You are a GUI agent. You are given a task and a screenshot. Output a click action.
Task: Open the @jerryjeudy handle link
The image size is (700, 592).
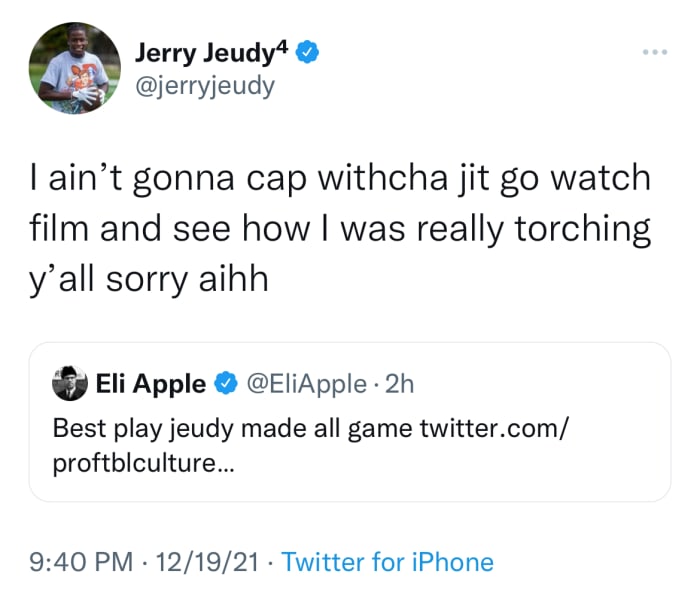point(204,87)
